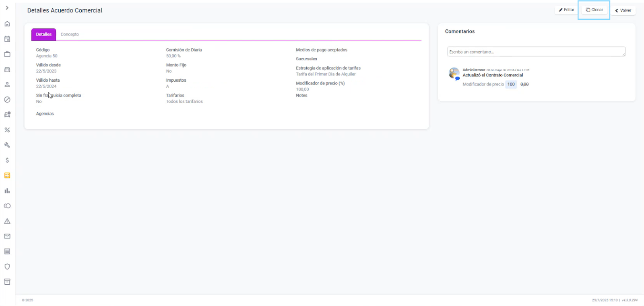Image resolution: width=644 pixels, height=306 pixels.
Task: Expand the sidebar with the chevron arrow
Action: click(x=7, y=8)
